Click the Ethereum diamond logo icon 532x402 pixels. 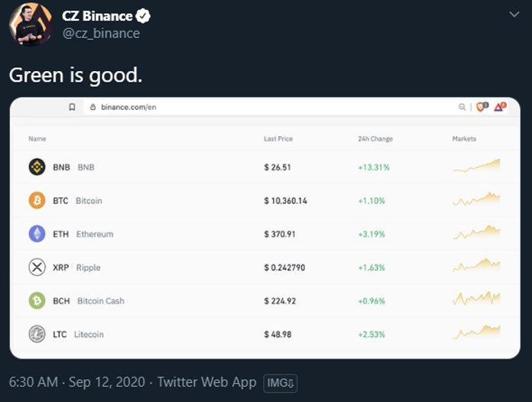[37, 234]
